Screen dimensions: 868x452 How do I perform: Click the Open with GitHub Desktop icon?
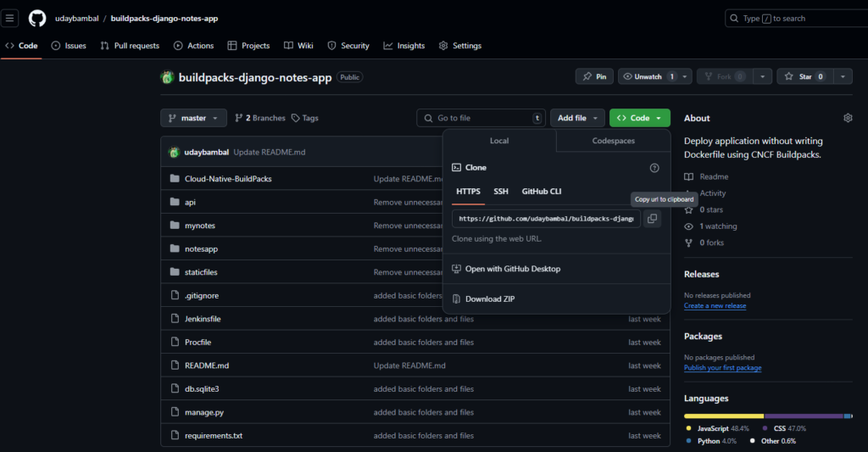coord(456,269)
